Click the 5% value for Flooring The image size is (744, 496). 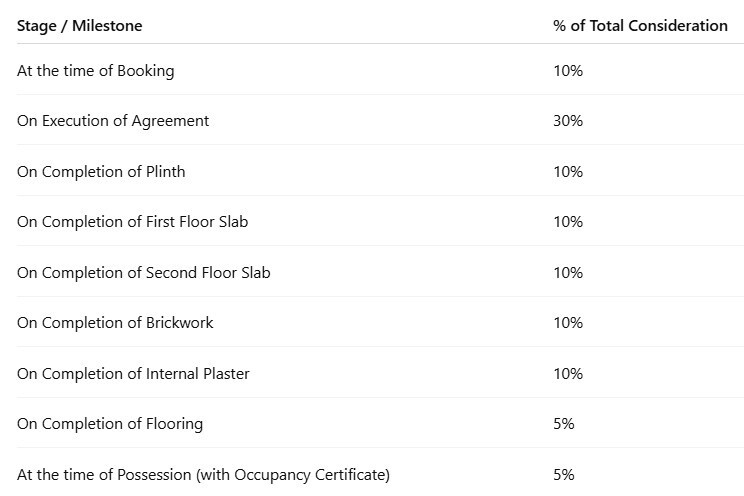(564, 423)
